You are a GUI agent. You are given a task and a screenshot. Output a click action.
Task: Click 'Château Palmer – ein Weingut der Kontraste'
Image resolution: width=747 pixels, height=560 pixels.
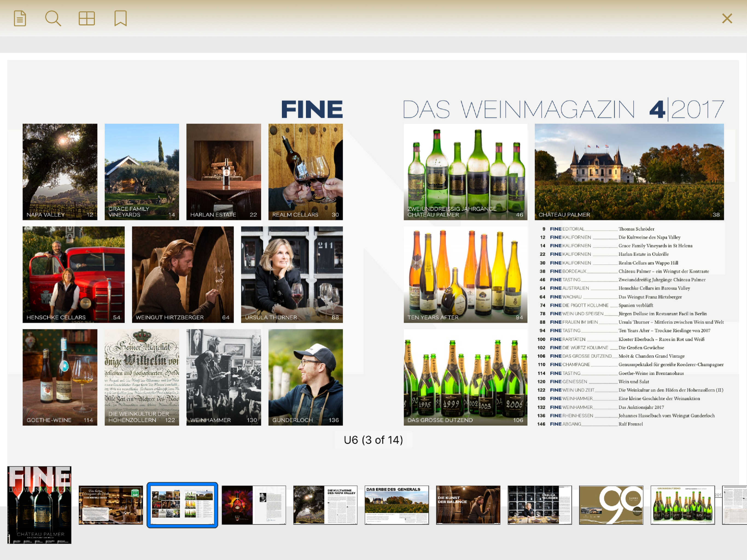(x=664, y=271)
